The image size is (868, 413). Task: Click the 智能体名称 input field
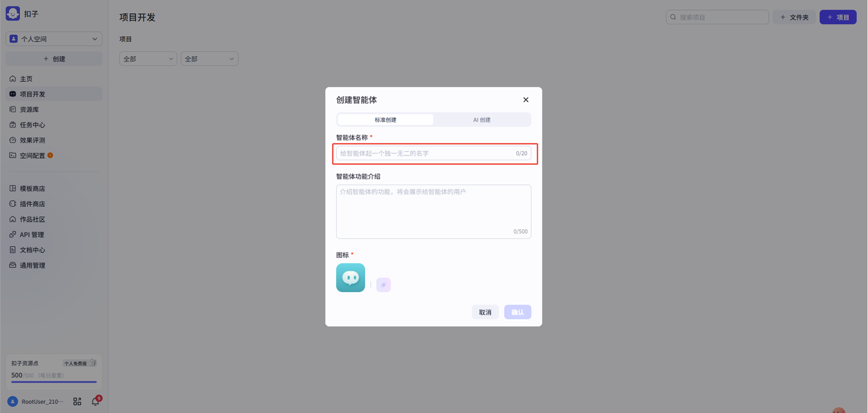pyautogui.click(x=433, y=153)
